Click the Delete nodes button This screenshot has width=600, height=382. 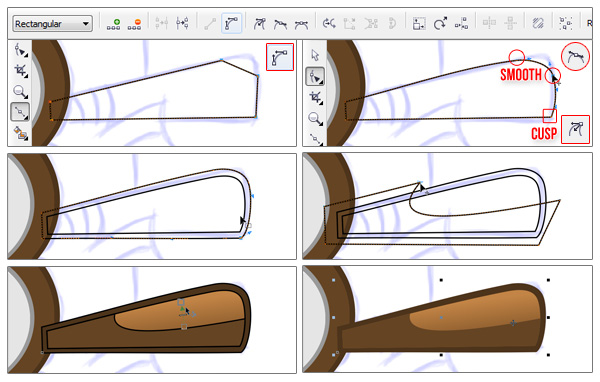tap(134, 24)
